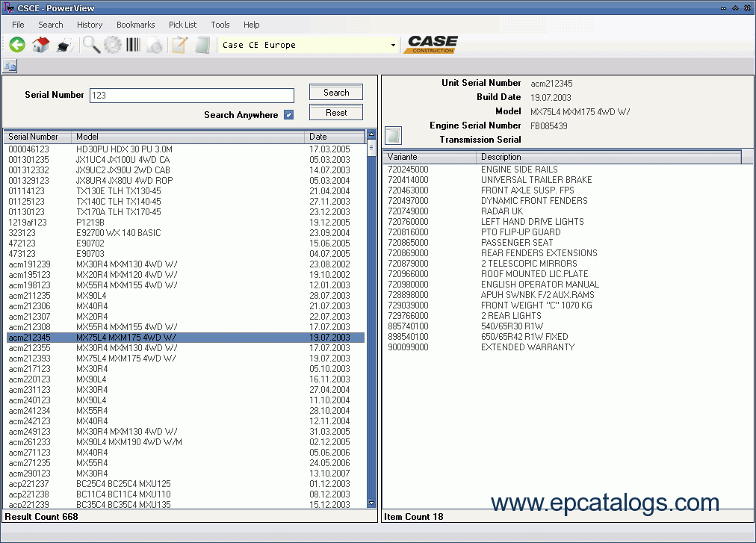The width and height of the screenshot is (756, 543).
Task: Select result row 473123
Action: click(x=185, y=254)
